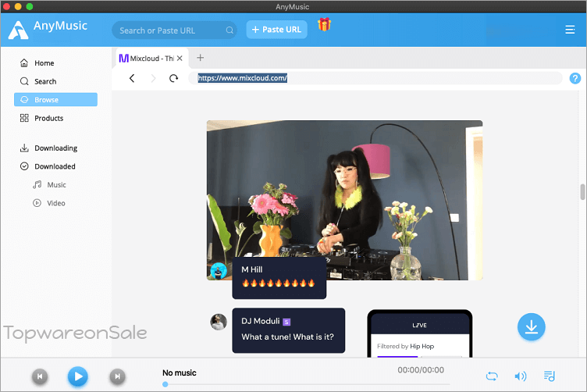Image resolution: width=587 pixels, height=392 pixels.
Task: Click the mixcloud.com address bar
Action: [375, 78]
